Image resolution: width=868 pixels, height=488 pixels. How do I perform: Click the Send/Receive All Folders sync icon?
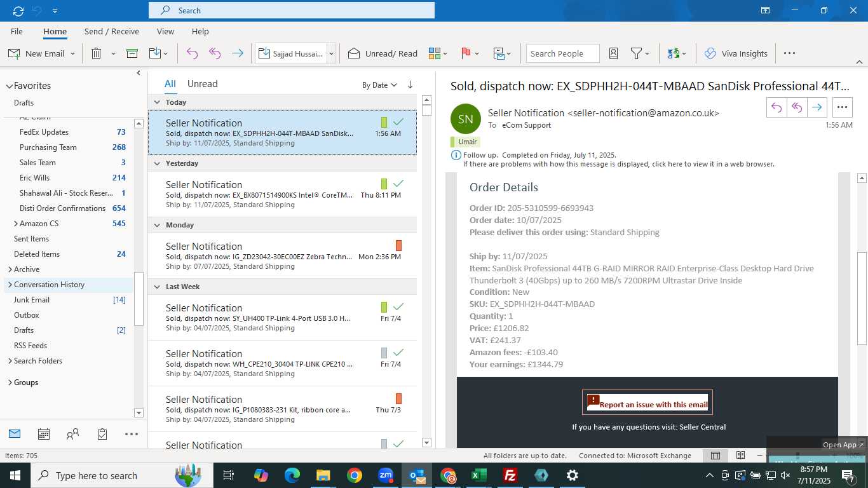pos(18,11)
